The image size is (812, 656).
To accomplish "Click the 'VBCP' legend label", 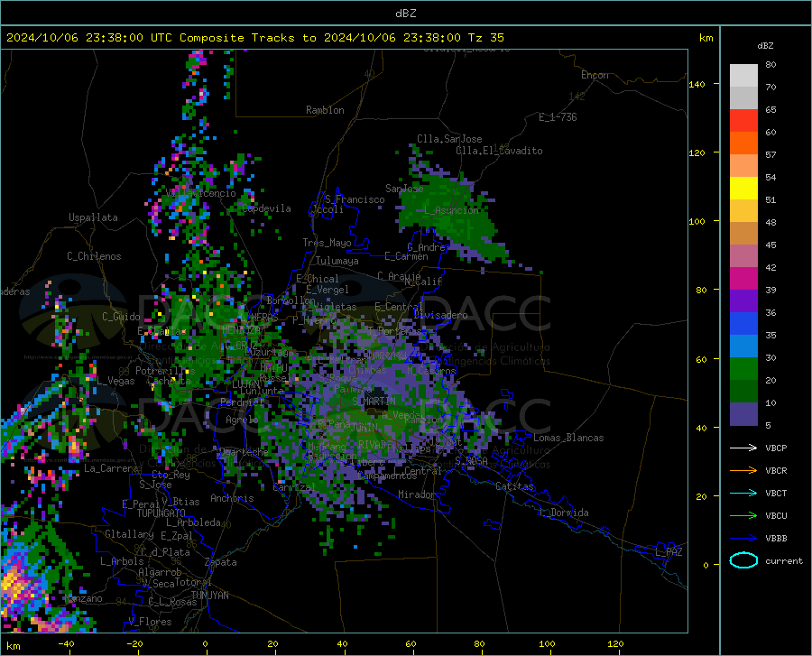I will 776,448.
